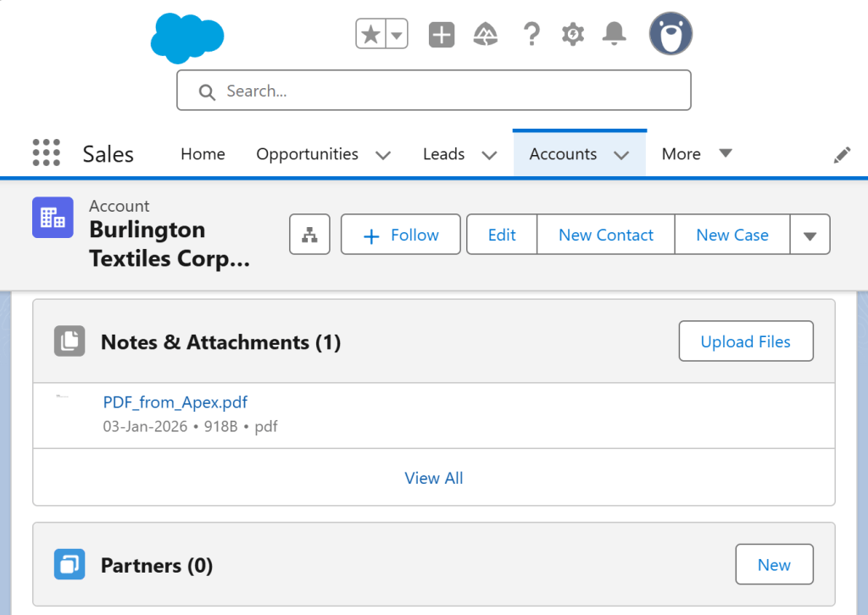The height and width of the screenshot is (615, 868).
Task: Click into the global Search field
Action: [433, 91]
